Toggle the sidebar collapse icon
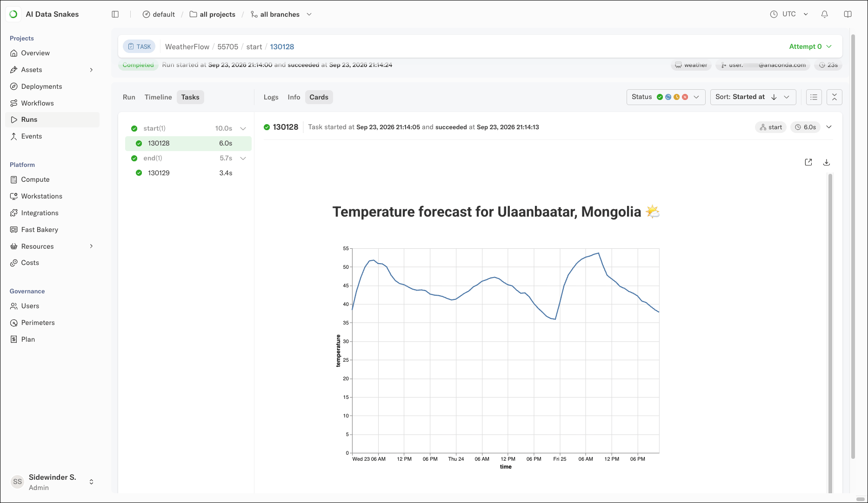 click(115, 14)
